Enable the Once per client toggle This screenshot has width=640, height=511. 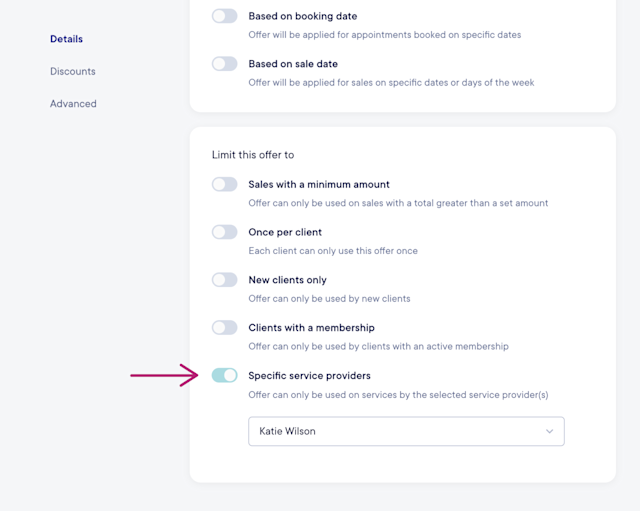pos(224,232)
